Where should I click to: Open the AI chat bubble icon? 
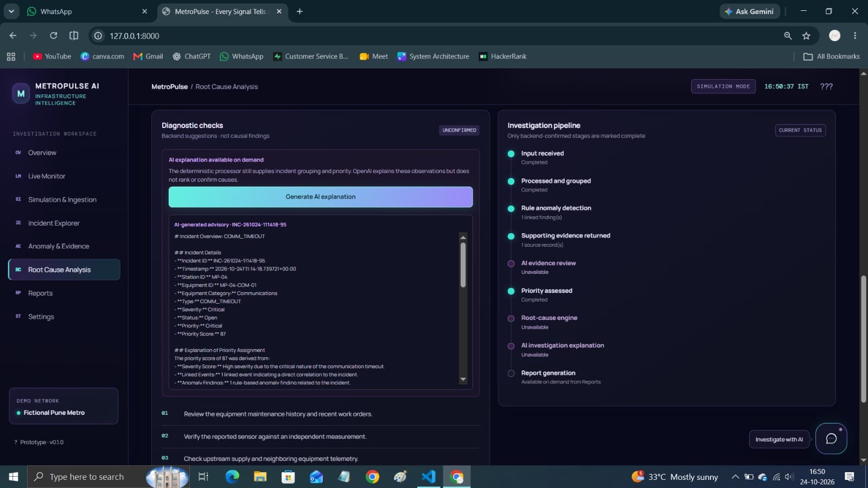831,439
